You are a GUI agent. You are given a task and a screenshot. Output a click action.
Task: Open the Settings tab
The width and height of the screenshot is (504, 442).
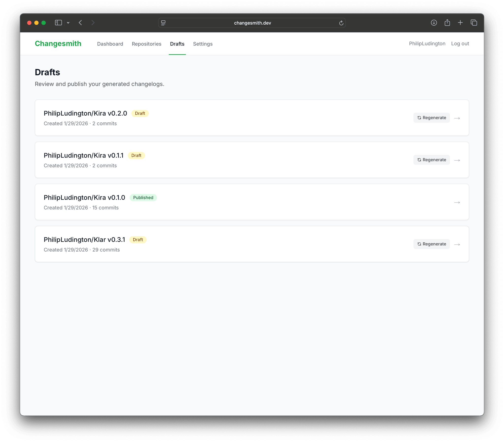pyautogui.click(x=203, y=44)
